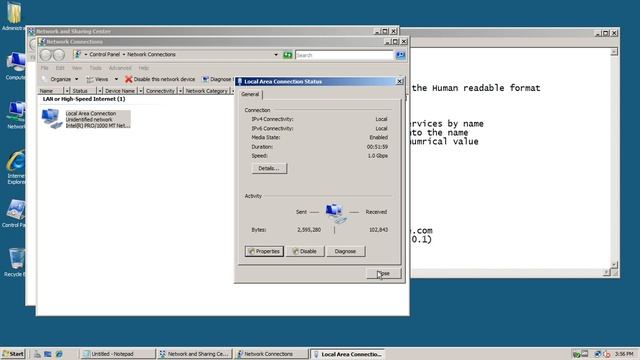Open the address bar history dropdown
Viewport: 640px width, 360px height.
[x=276, y=55]
